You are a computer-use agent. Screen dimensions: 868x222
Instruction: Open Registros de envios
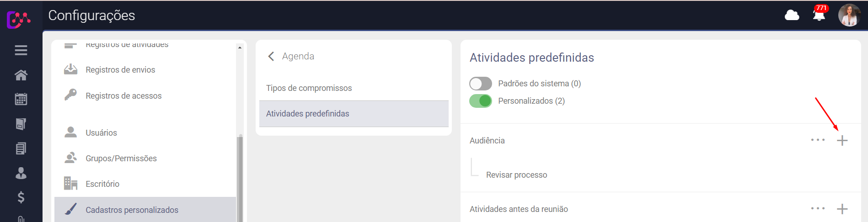click(120, 70)
